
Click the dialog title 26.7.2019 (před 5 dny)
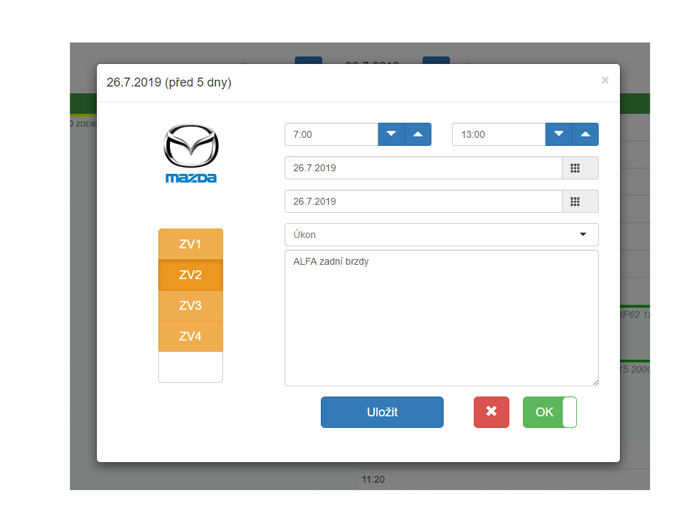point(169,83)
